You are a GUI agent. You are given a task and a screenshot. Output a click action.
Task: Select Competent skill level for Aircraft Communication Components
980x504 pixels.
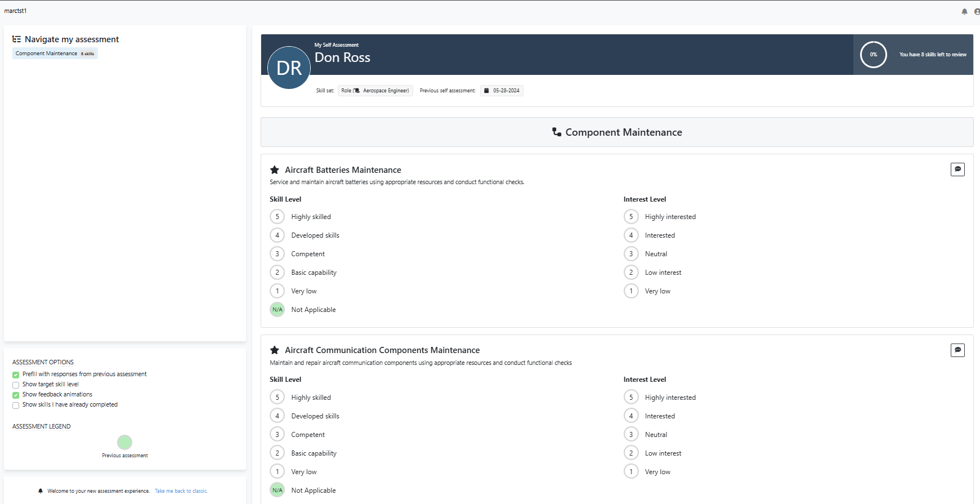pyautogui.click(x=277, y=435)
